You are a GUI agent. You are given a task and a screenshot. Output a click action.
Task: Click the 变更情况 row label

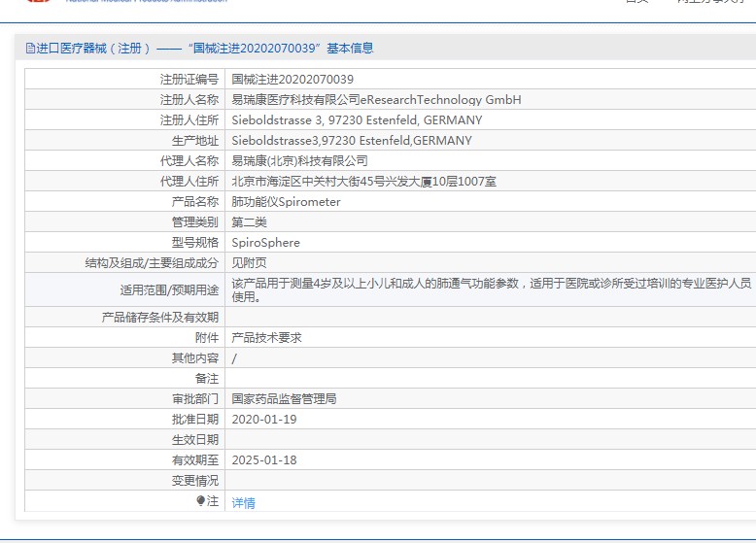pos(195,481)
